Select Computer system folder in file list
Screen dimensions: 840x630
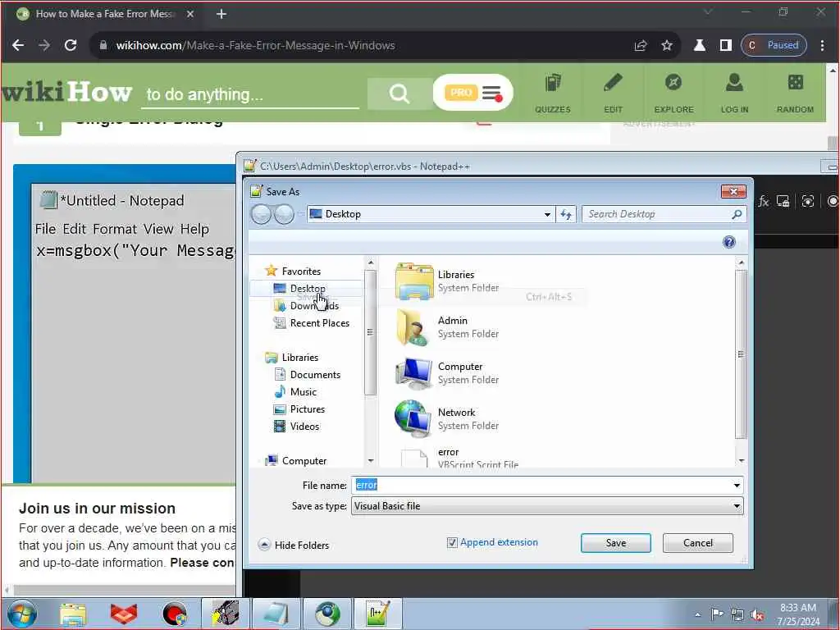pos(448,373)
